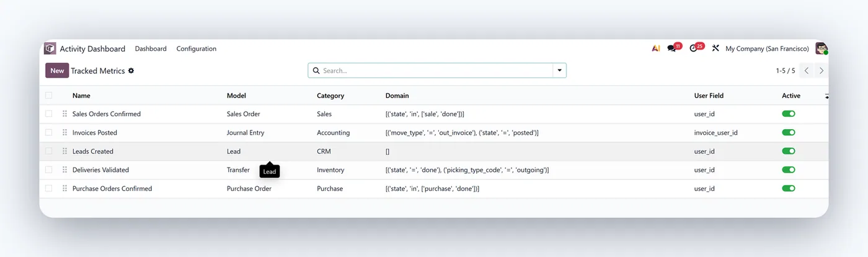Click the invoice_user_id user field cell

[716, 133]
